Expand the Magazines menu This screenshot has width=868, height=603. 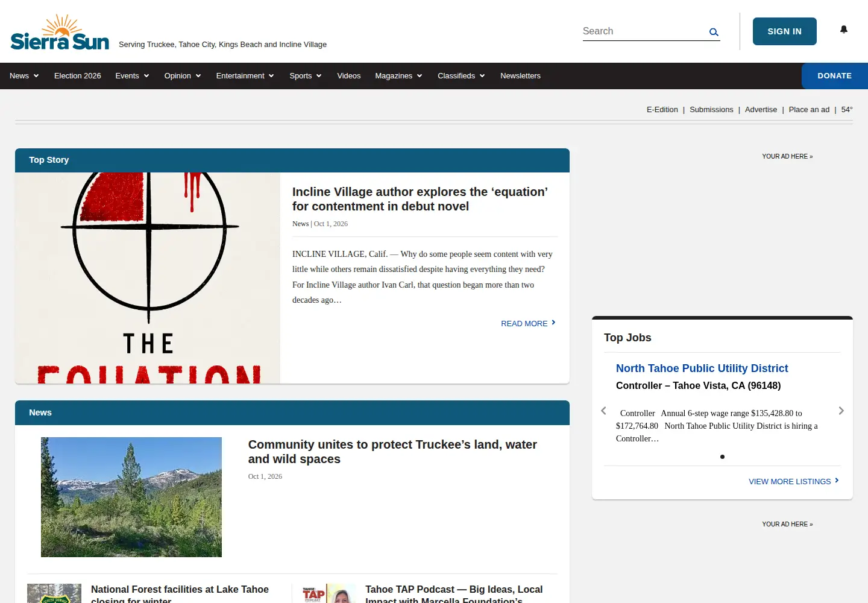[398, 76]
